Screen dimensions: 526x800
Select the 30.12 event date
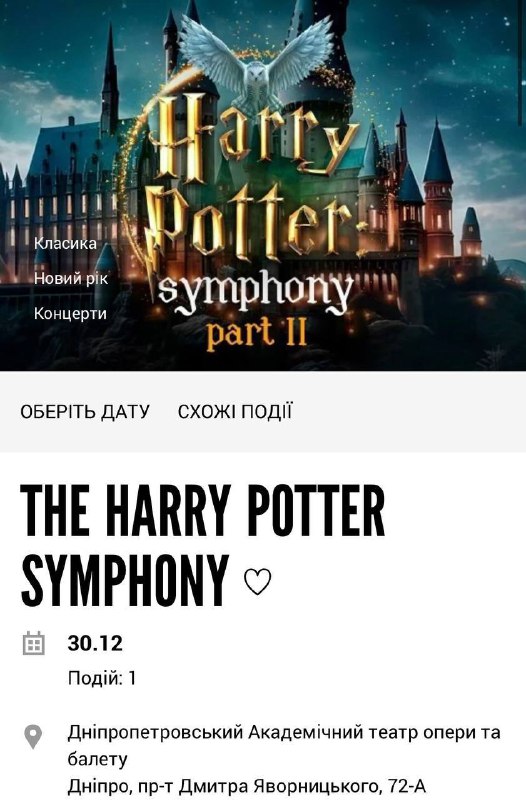[x=95, y=643]
